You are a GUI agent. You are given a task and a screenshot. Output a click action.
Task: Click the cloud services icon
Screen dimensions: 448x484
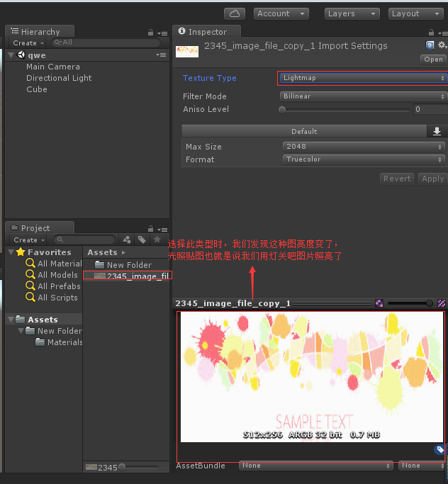[235, 13]
